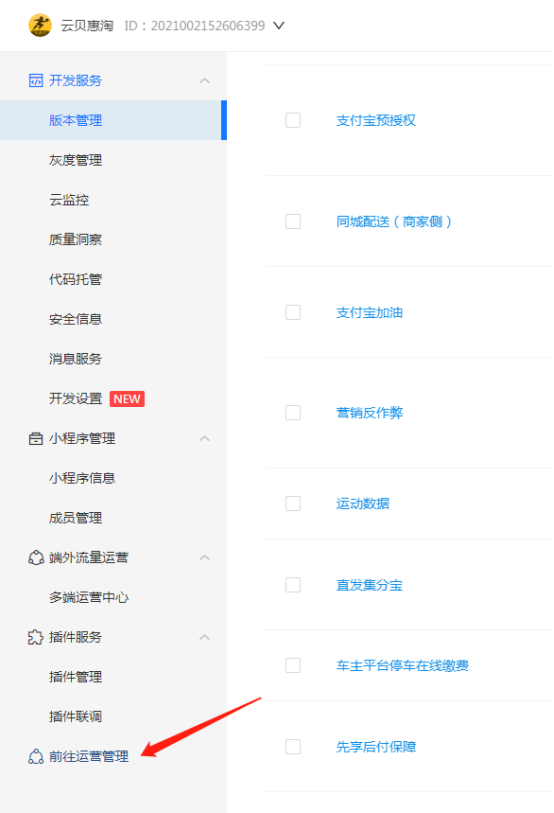Open 多端运营中心 in the sidebar
Image resolution: width=554 pixels, height=813 pixels.
(x=89, y=597)
